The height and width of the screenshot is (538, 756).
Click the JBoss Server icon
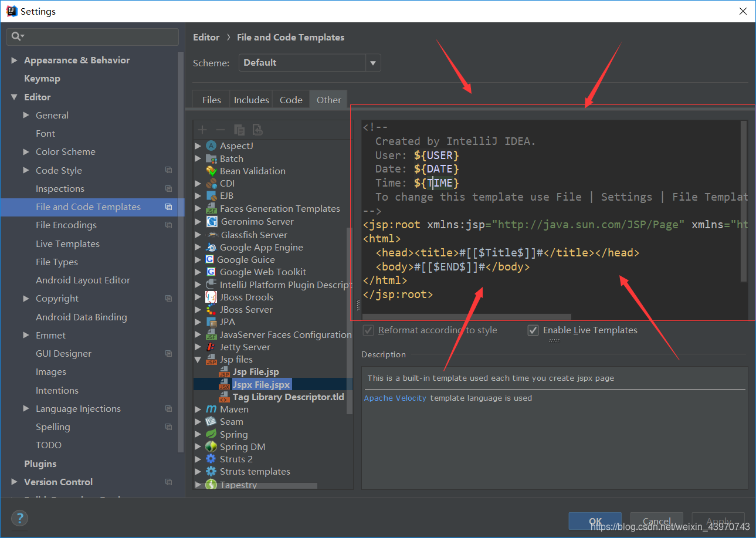point(211,309)
